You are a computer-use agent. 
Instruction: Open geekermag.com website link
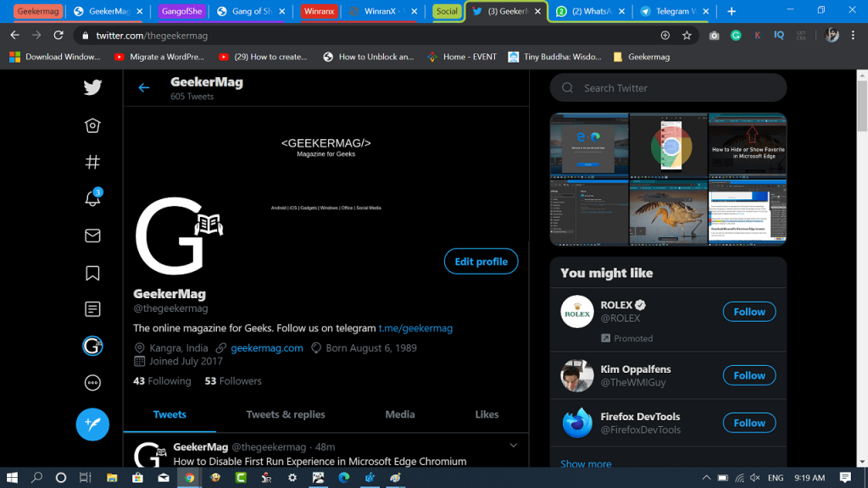pyautogui.click(x=267, y=348)
